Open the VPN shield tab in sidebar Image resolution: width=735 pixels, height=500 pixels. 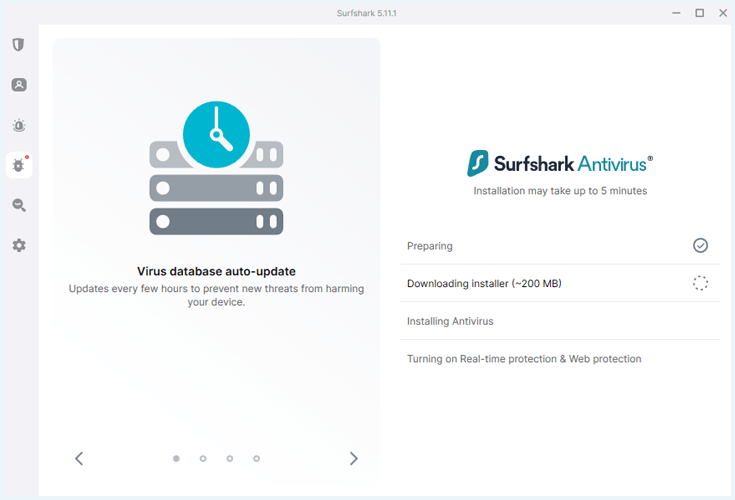coord(18,45)
